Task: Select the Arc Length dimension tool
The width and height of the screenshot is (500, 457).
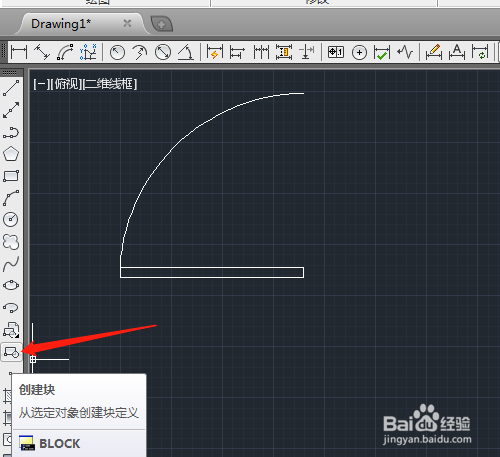Action: [65, 52]
